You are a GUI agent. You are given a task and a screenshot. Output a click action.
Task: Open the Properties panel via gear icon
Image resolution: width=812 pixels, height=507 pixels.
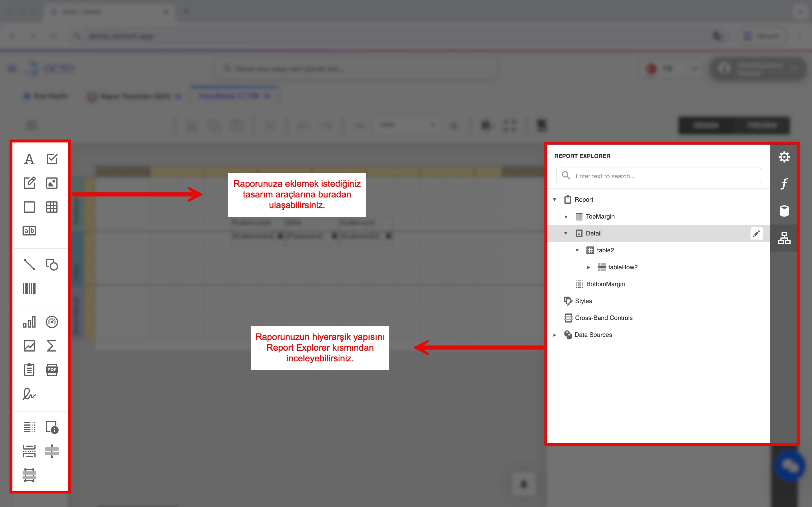point(784,157)
